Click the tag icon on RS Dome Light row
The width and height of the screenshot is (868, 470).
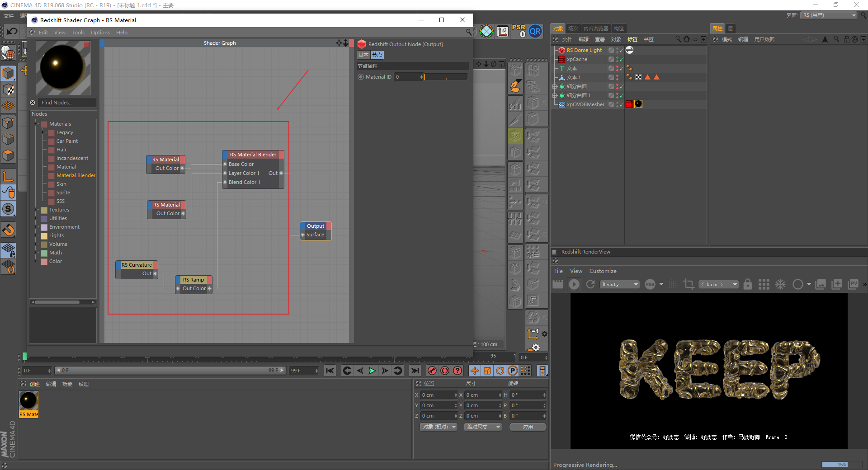pyautogui.click(x=629, y=50)
